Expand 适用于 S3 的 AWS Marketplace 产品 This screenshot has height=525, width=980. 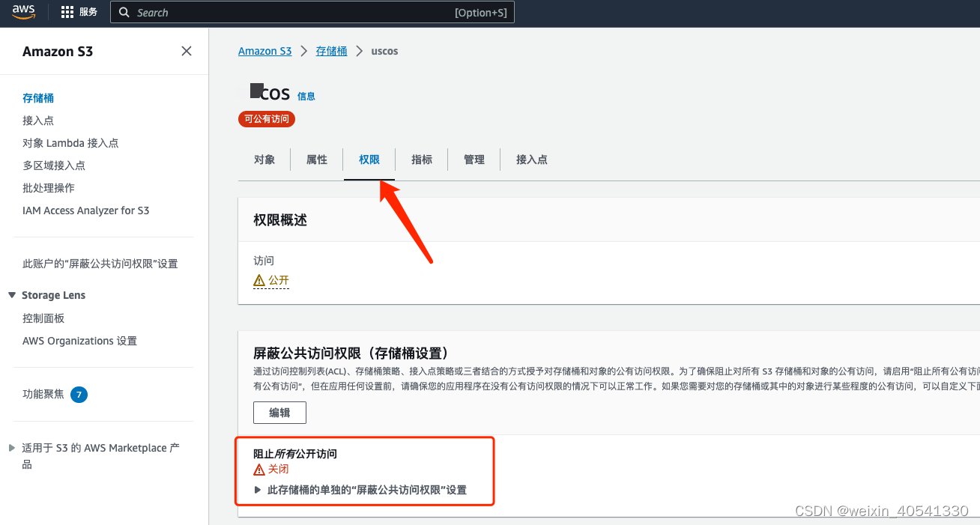pyautogui.click(x=12, y=448)
